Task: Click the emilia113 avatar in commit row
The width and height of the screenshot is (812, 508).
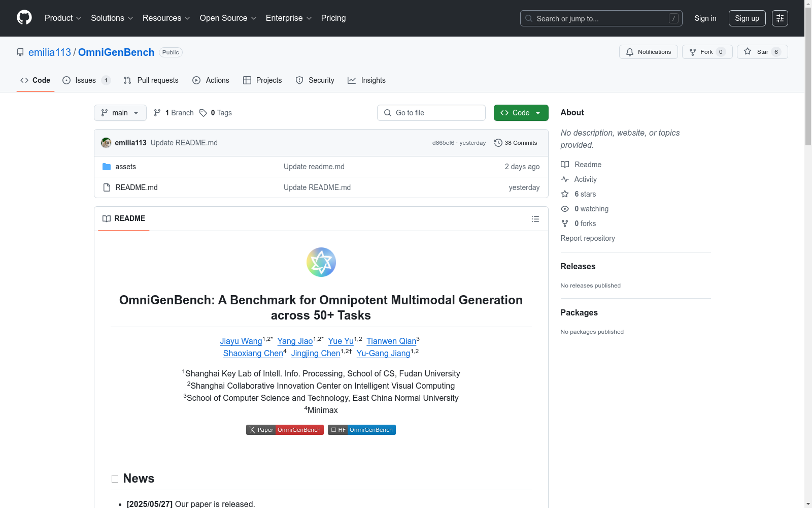Action: point(106,143)
